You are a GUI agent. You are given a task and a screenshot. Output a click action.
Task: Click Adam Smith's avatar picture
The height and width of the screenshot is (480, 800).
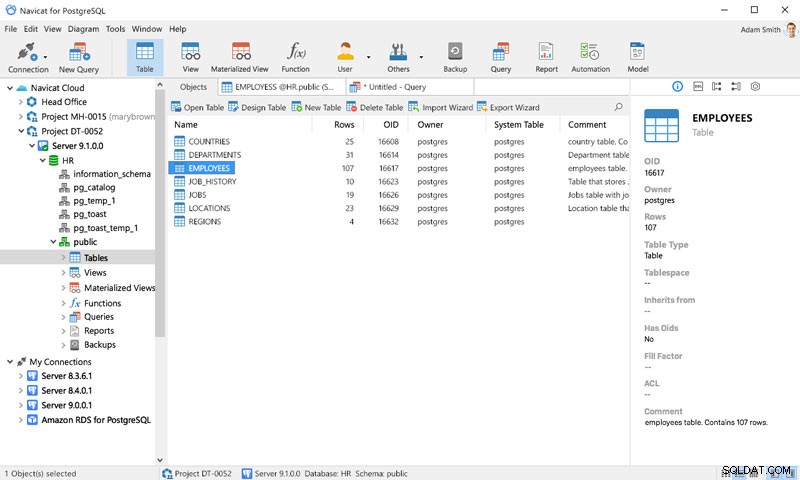[x=790, y=30]
